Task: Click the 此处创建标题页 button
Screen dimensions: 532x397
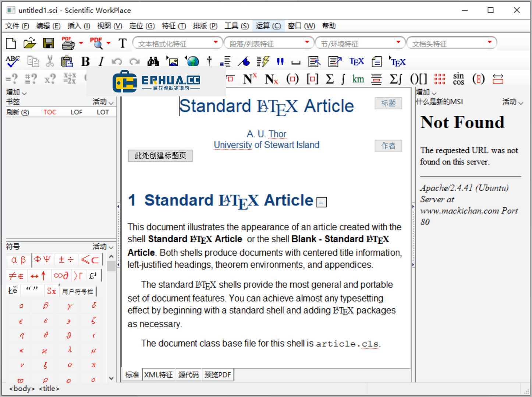Action: coord(160,155)
